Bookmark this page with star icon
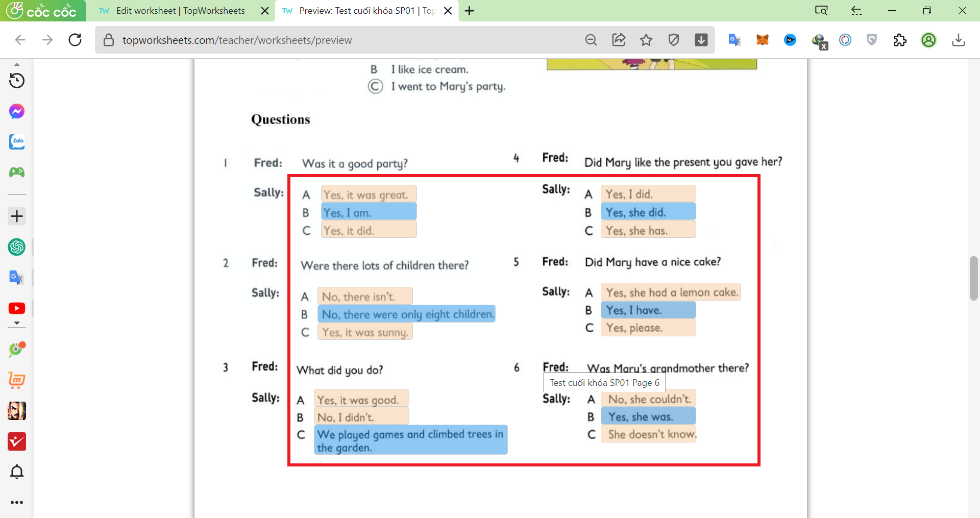 [x=646, y=40]
